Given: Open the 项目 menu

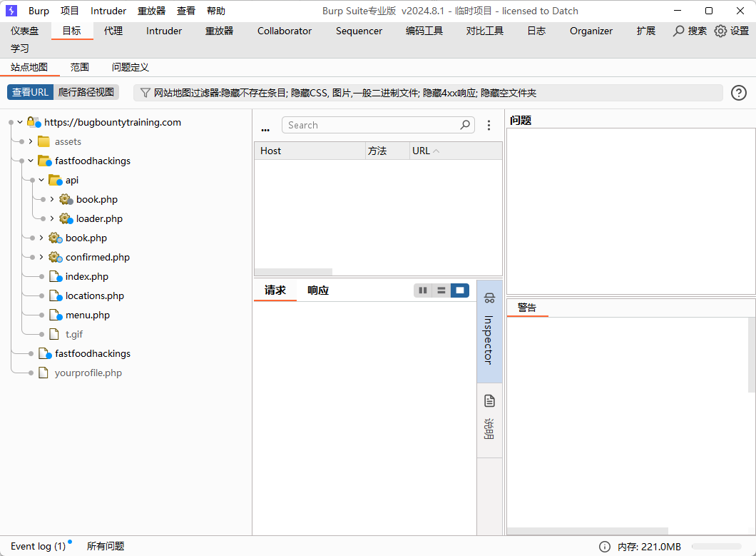Looking at the screenshot, I should click(69, 11).
